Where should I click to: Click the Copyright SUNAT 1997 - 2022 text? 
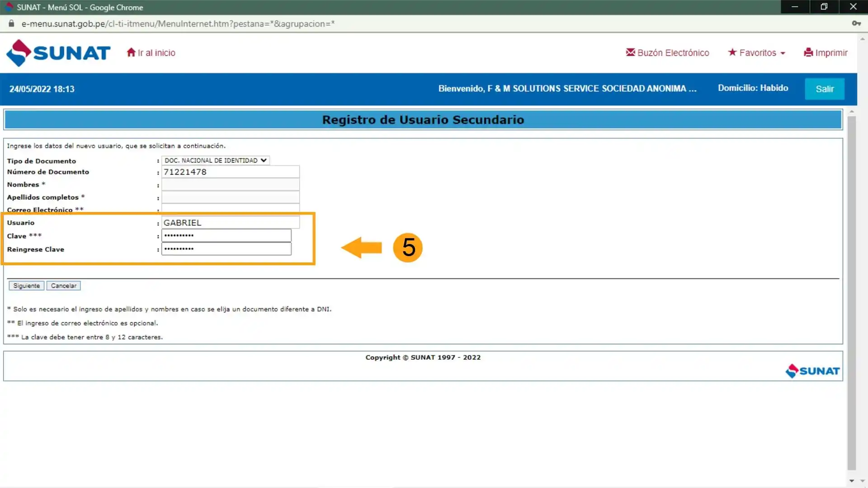pyautogui.click(x=423, y=357)
